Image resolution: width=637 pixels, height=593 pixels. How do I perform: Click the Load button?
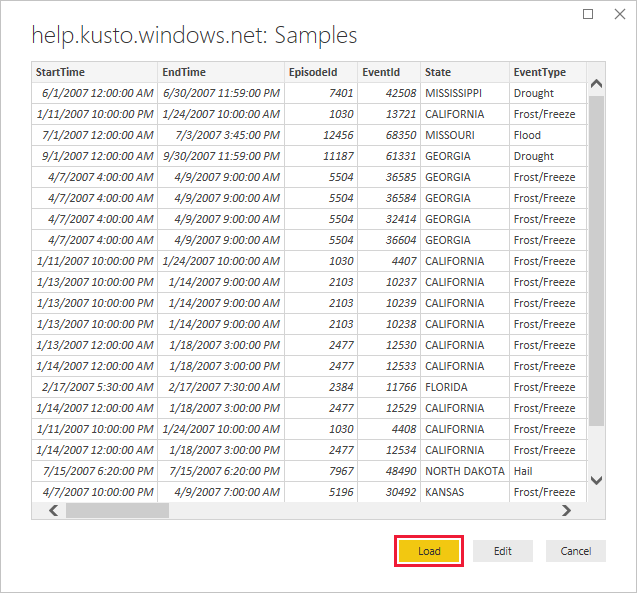click(x=429, y=551)
